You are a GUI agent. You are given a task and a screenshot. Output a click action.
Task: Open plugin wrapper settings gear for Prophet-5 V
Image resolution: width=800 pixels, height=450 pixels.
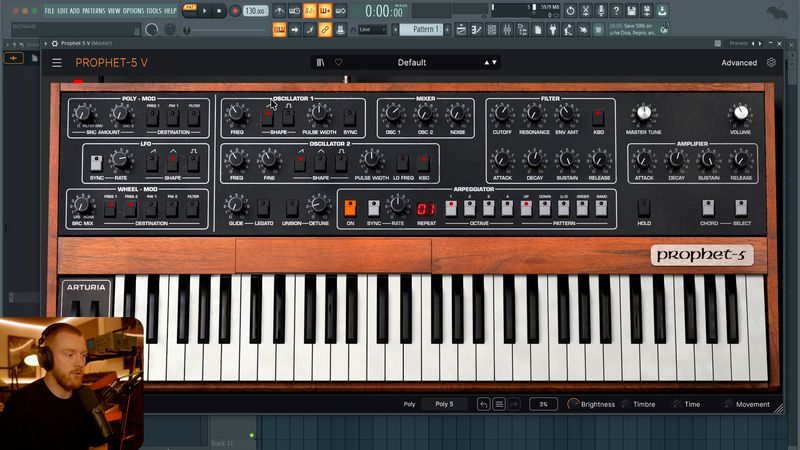pos(55,43)
